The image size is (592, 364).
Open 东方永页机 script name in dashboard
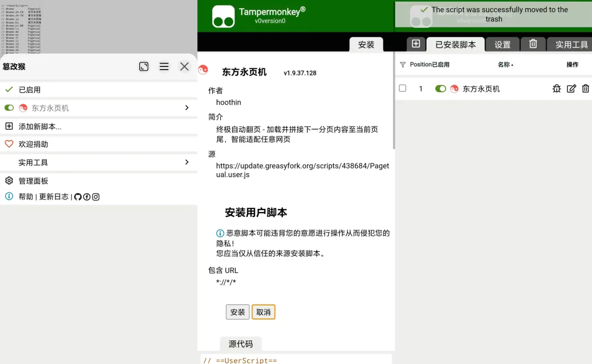pyautogui.click(x=481, y=89)
